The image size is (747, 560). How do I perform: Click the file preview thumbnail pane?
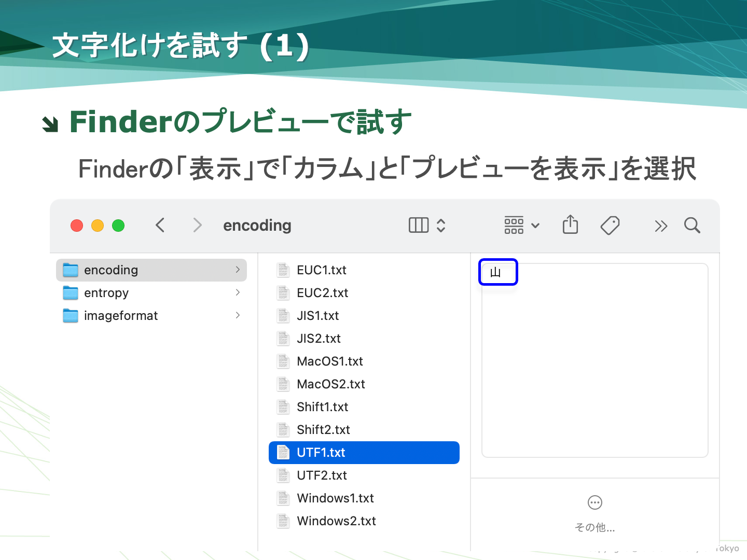[x=595, y=360]
